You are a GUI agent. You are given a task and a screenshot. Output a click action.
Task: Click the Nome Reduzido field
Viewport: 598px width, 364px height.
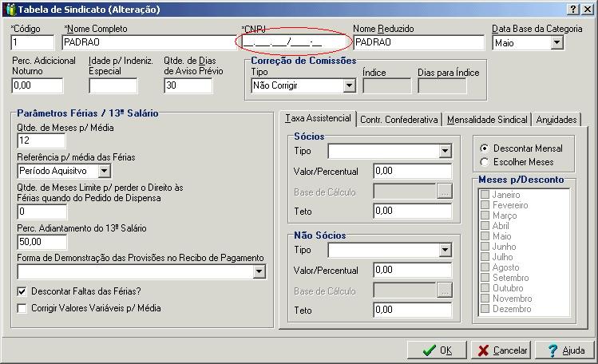pyautogui.click(x=418, y=42)
